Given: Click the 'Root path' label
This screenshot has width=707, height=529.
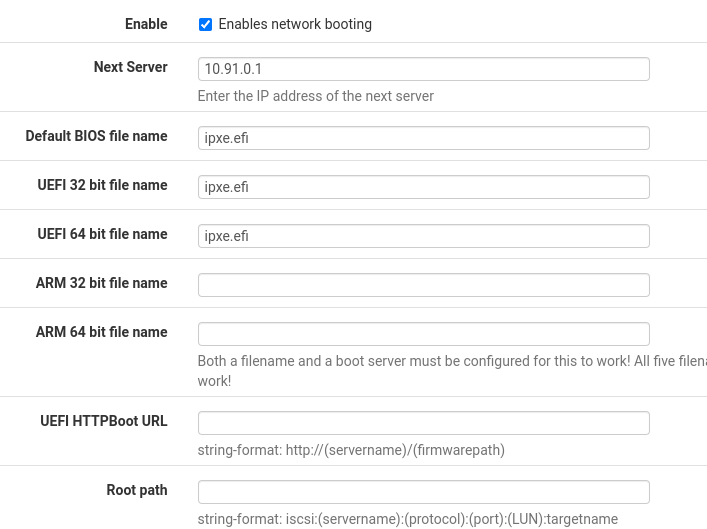Looking at the screenshot, I should pos(137,490).
